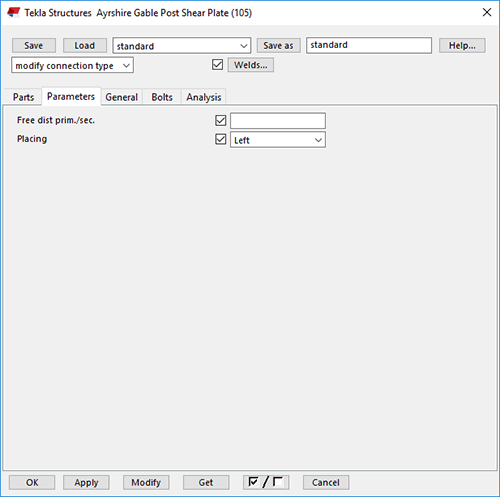Viewport: 500px width, 497px height.
Task: Open the Welds settings
Action: (251, 65)
